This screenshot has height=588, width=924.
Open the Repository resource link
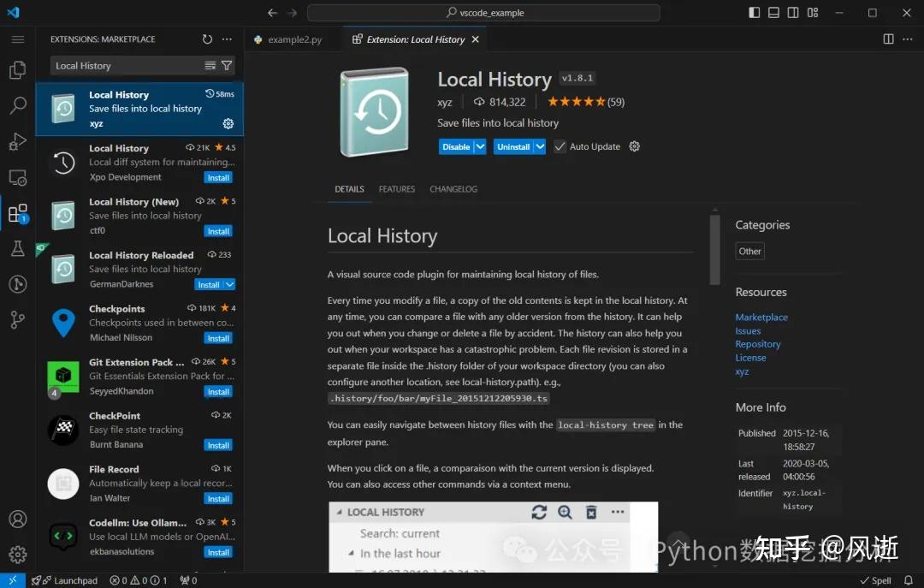(x=758, y=344)
